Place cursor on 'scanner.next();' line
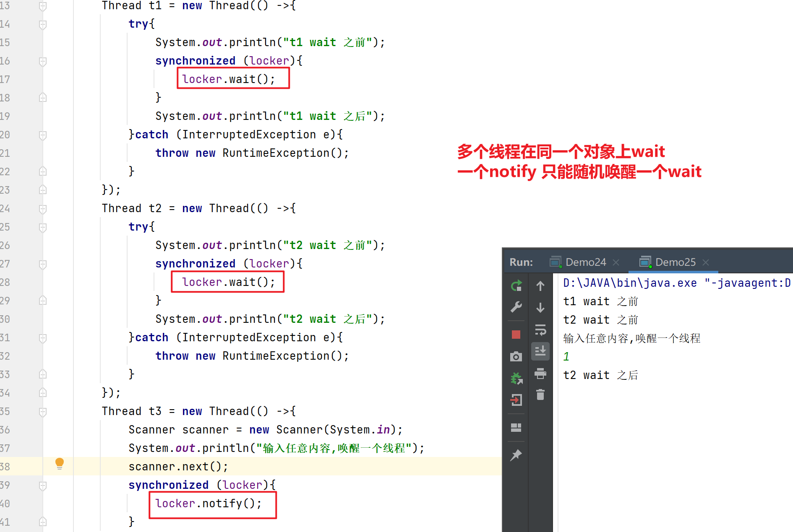This screenshot has height=532, width=793. click(x=178, y=467)
